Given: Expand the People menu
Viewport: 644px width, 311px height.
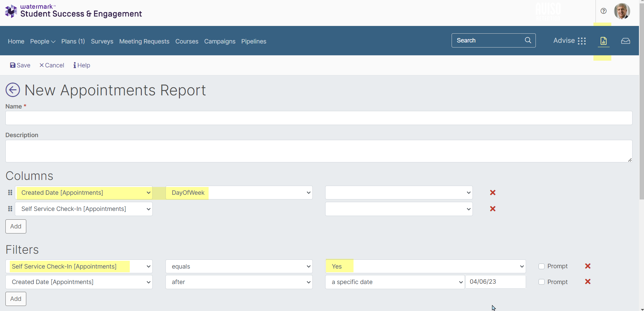Looking at the screenshot, I should pos(42,41).
